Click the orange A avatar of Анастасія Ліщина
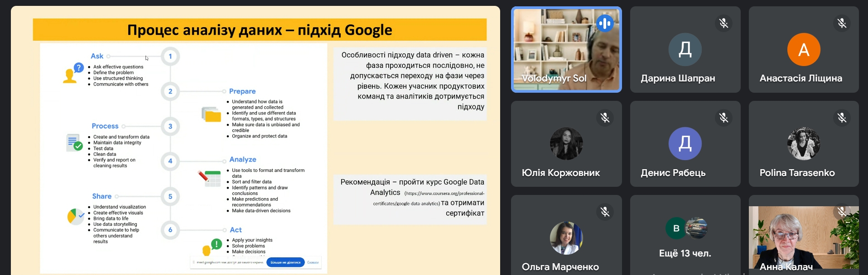The image size is (868, 275). [804, 49]
